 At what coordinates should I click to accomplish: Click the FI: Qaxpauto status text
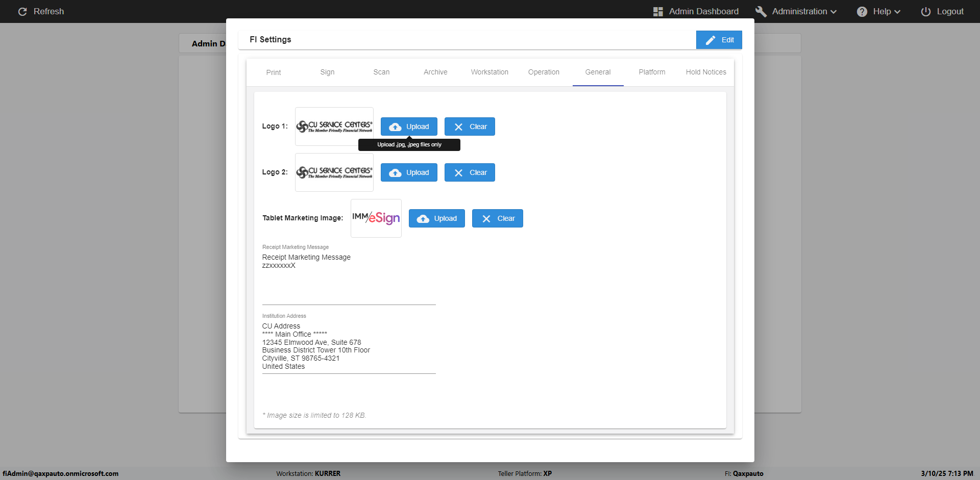pos(744,473)
